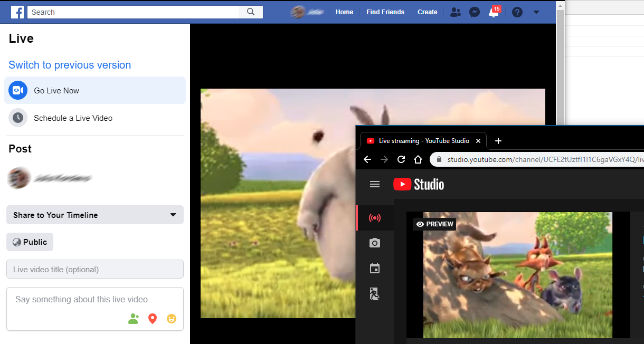Viewport: 644px width, 344px height.
Task: Click the YouTube Studio logo
Action: click(419, 184)
